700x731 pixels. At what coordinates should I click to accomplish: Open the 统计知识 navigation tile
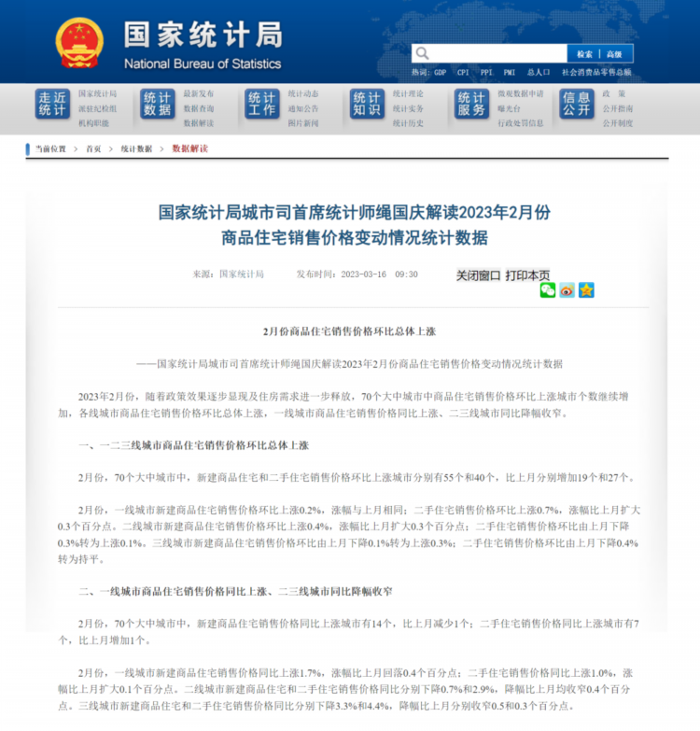coord(367,105)
